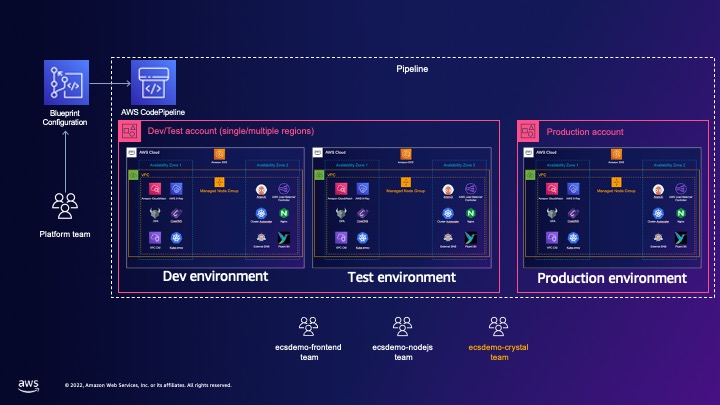Select the Platform team people icon
The width and height of the screenshot is (720, 405).
(x=65, y=206)
